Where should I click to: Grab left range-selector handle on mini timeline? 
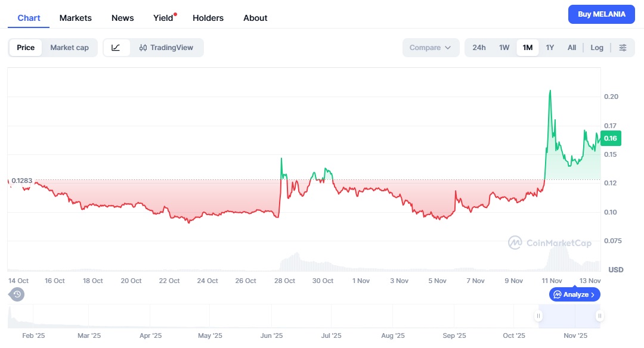tap(538, 316)
